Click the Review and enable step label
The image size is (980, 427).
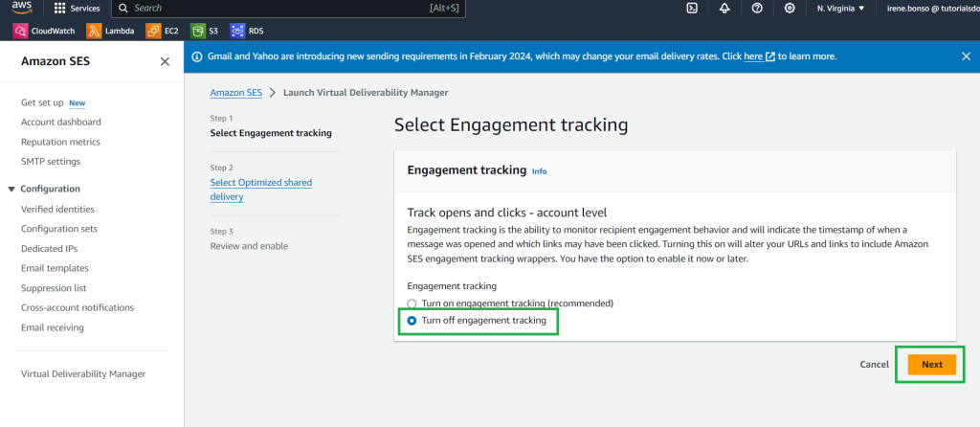249,246
